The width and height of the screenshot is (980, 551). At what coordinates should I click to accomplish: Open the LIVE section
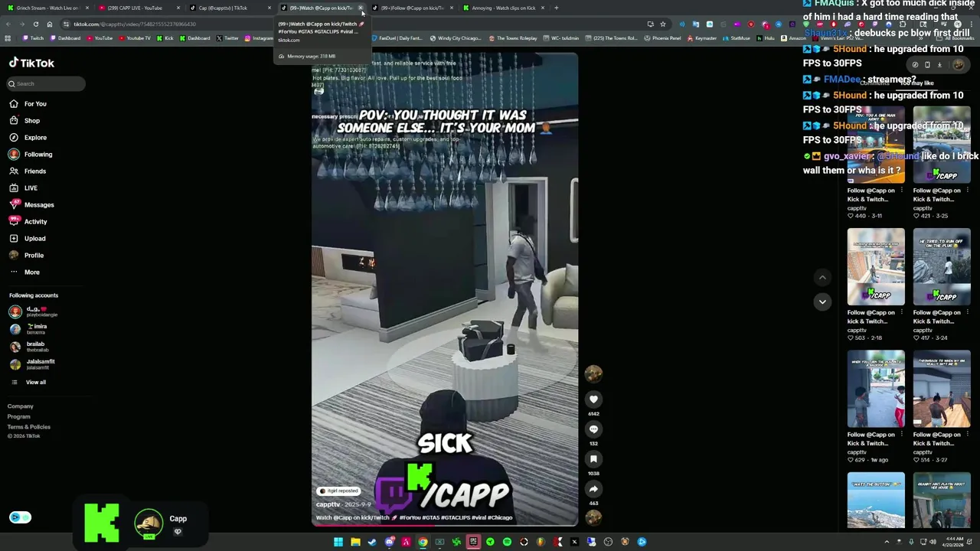tap(23, 188)
